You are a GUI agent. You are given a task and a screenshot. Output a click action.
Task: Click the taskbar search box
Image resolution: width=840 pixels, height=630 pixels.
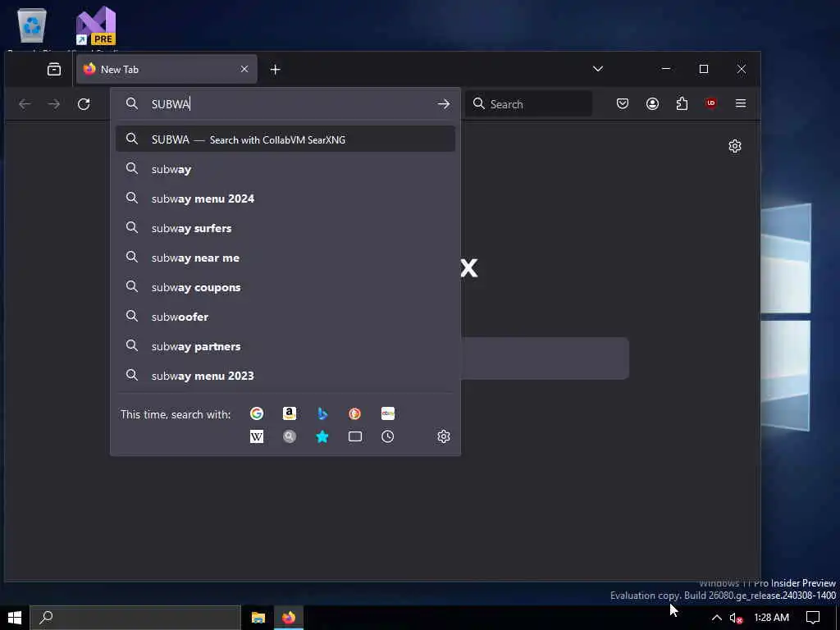135,618
